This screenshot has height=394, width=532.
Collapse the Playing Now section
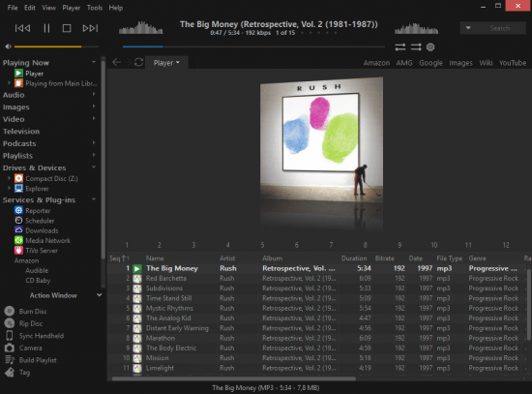coord(94,62)
